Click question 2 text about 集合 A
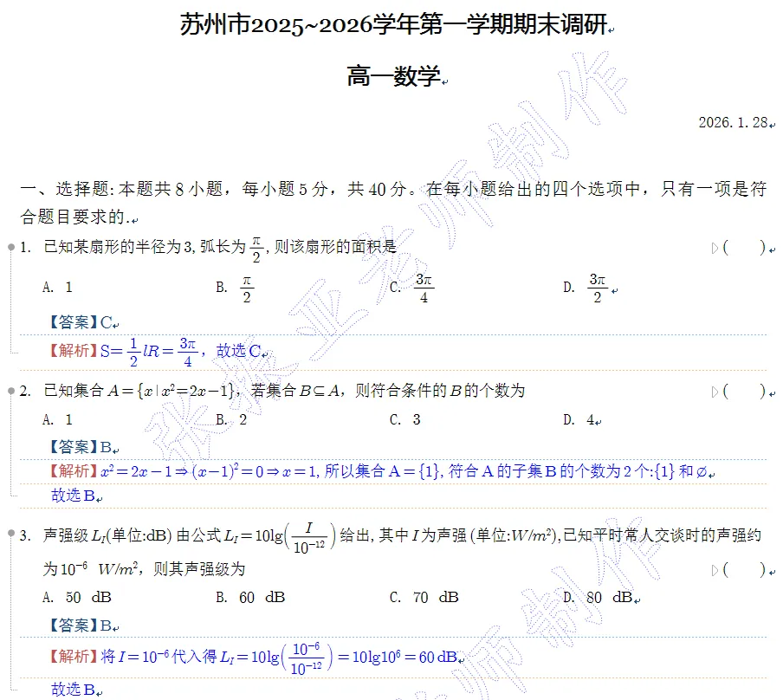 click(284, 390)
